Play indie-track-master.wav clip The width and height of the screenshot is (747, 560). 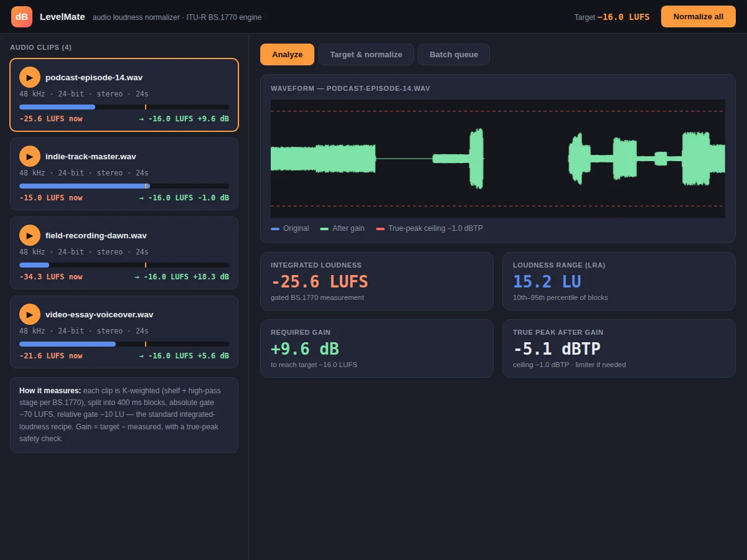[30, 156]
